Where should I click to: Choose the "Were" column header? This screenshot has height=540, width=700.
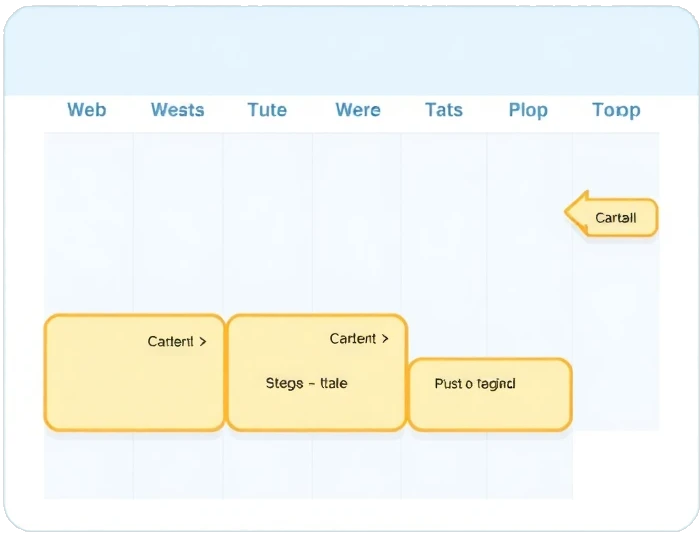(357, 110)
